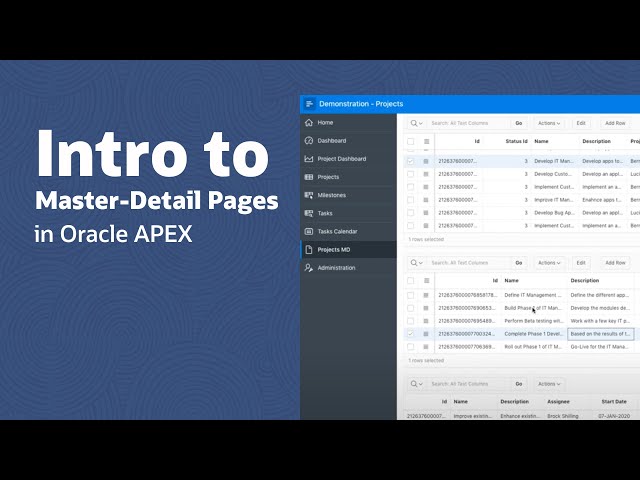Open row menu for Build Phase 2 milestone
Image resolution: width=640 pixels, height=480 pixels.
(x=426, y=308)
